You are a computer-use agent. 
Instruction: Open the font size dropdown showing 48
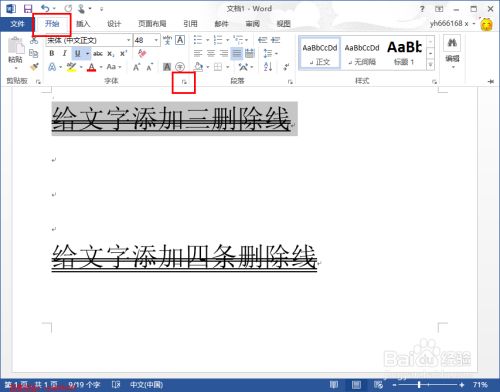click(156, 40)
